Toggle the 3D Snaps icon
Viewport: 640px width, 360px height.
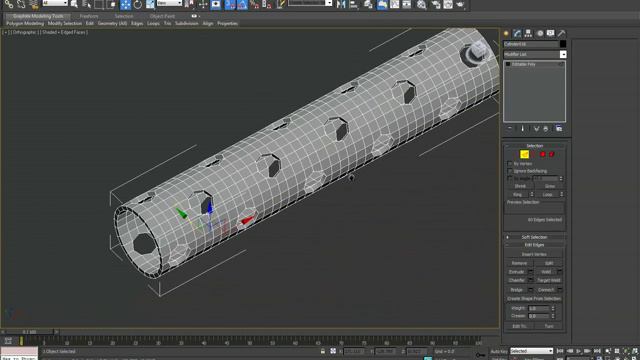tap(230, 4)
